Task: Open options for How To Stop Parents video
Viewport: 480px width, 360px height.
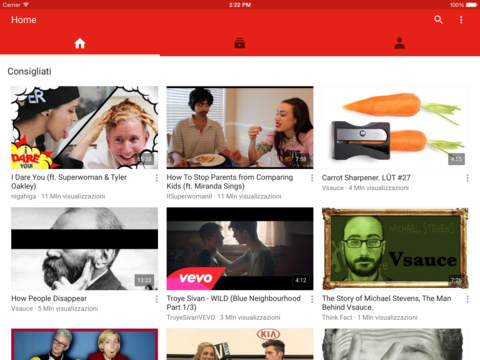Action: pos(312,178)
